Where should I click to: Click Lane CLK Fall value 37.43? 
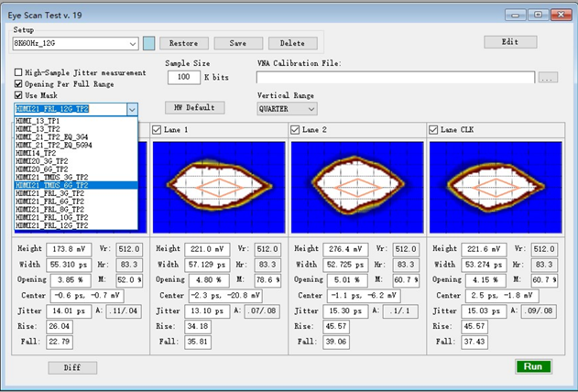(x=474, y=342)
